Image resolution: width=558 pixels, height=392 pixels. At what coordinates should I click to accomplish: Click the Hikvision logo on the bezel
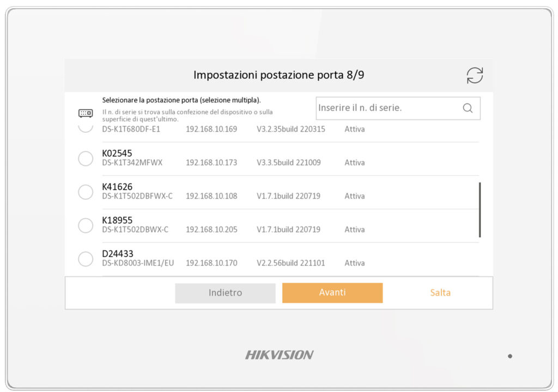point(279,355)
